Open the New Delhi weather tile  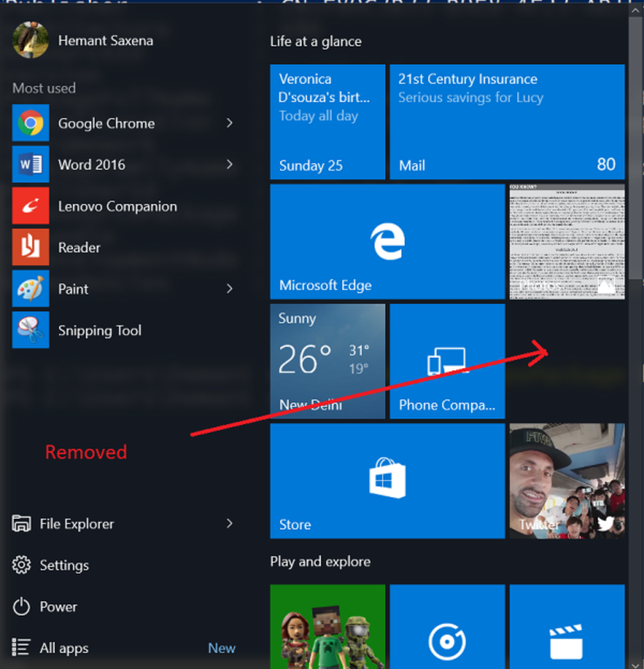pyautogui.click(x=328, y=361)
